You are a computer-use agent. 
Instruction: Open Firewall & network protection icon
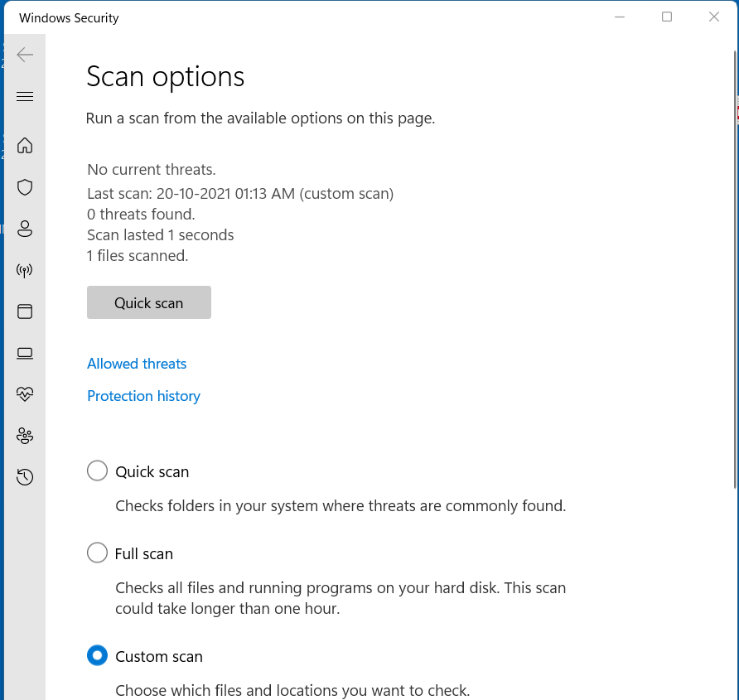(x=25, y=270)
